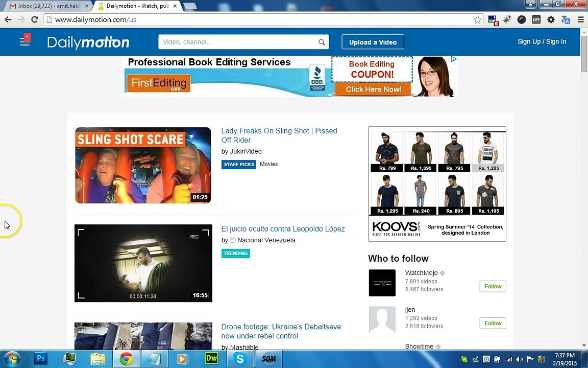
Task: Click the round color-wheel extension icon
Action: tap(522, 19)
